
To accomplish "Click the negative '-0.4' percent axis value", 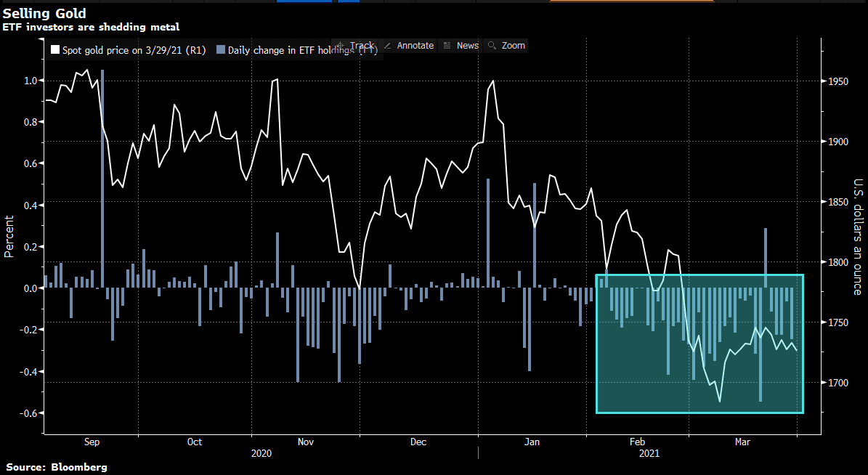I will click(28, 372).
